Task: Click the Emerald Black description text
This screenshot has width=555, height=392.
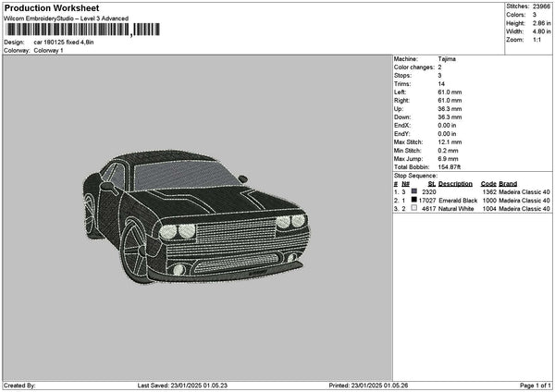Action: [457, 201]
